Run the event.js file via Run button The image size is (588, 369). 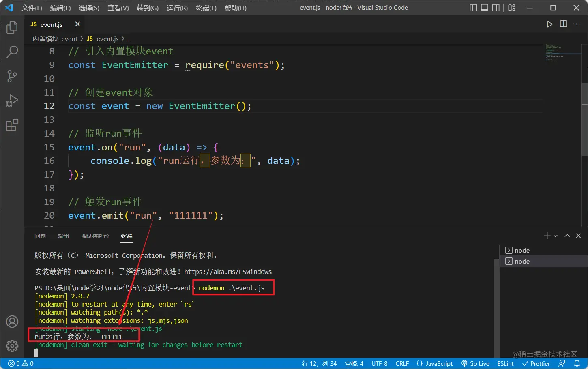coord(550,24)
